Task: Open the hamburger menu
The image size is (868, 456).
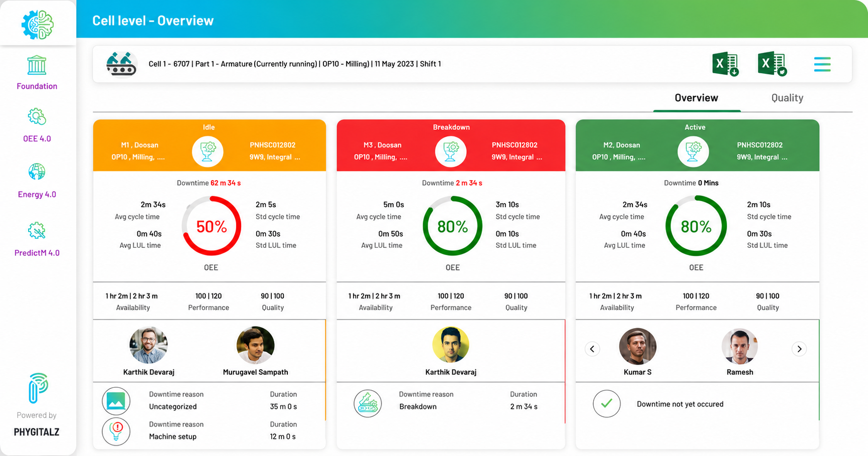Action: 822,64
